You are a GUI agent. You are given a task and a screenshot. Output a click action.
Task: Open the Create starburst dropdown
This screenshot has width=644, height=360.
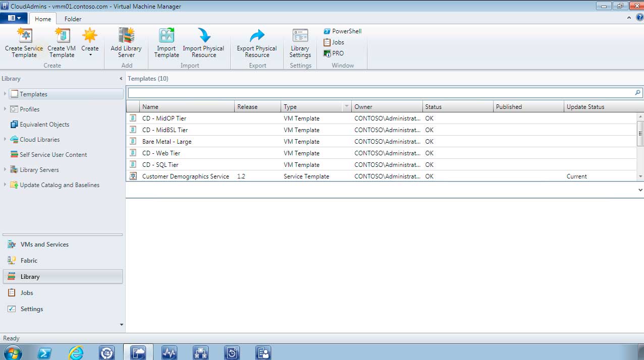[90, 42]
